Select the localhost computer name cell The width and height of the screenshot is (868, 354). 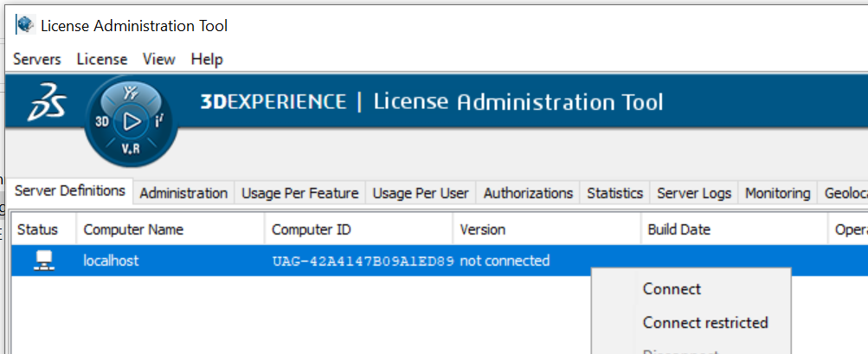pos(112,261)
